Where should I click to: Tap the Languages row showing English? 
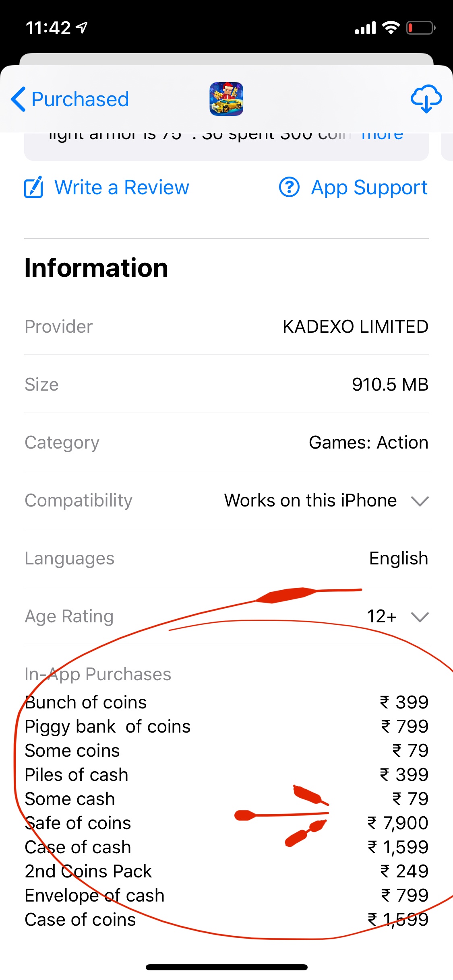tap(226, 558)
